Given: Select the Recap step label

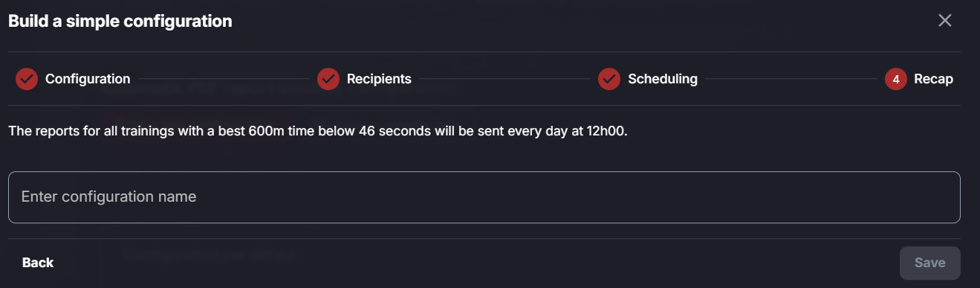Looking at the screenshot, I should pyautogui.click(x=934, y=79).
